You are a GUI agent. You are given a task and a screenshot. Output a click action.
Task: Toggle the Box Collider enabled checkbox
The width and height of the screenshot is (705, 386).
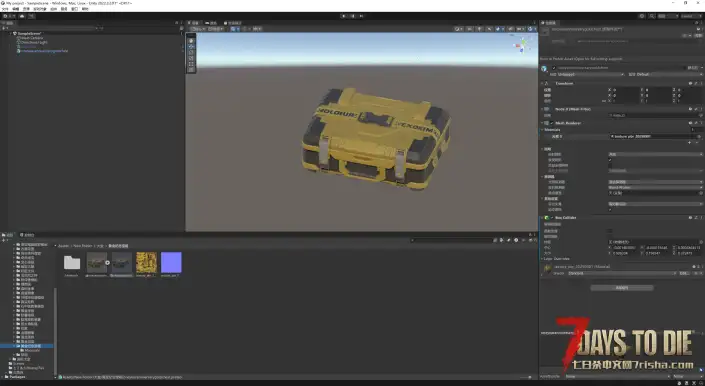click(552, 218)
